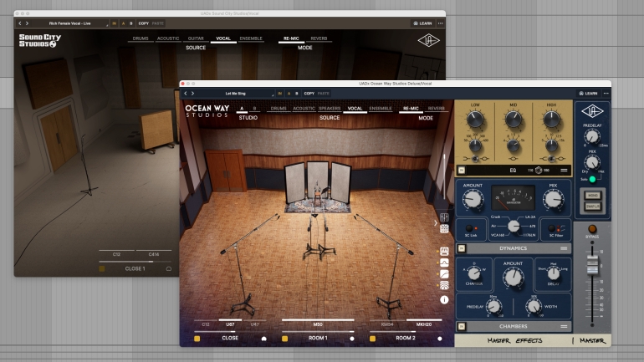Click the gain reduction VU meter
The image size is (644, 362).
point(513,197)
